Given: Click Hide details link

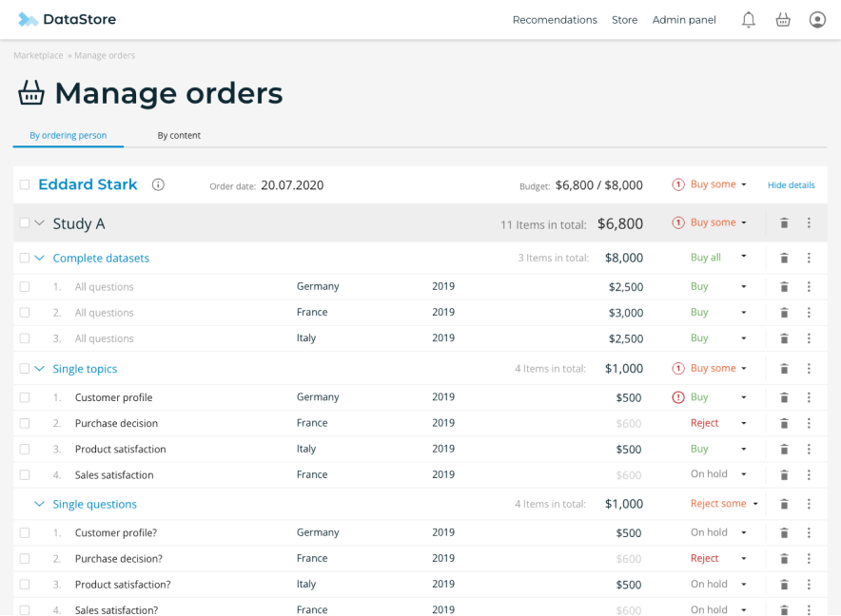Looking at the screenshot, I should (x=791, y=185).
